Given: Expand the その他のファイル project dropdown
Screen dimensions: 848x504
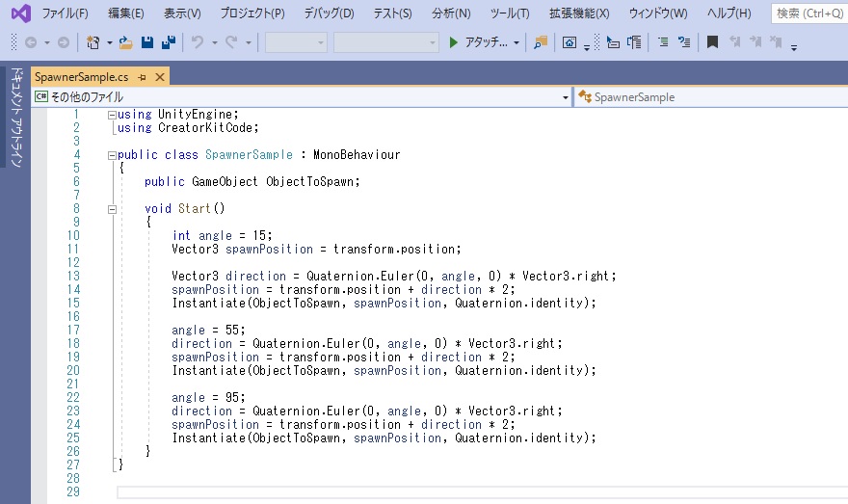Looking at the screenshot, I should [x=565, y=97].
